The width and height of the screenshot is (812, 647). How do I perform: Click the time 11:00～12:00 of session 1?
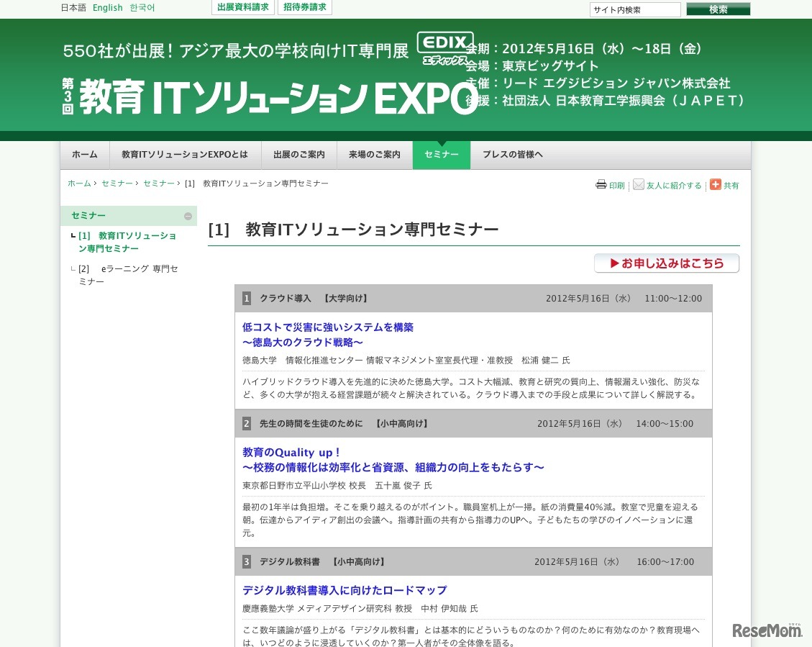pyautogui.click(x=673, y=299)
